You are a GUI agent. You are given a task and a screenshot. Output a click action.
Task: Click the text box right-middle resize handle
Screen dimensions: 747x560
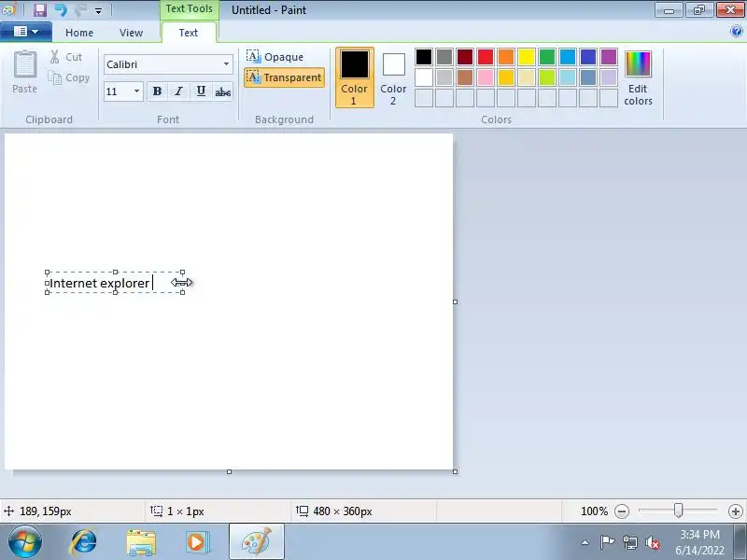pyautogui.click(x=182, y=283)
